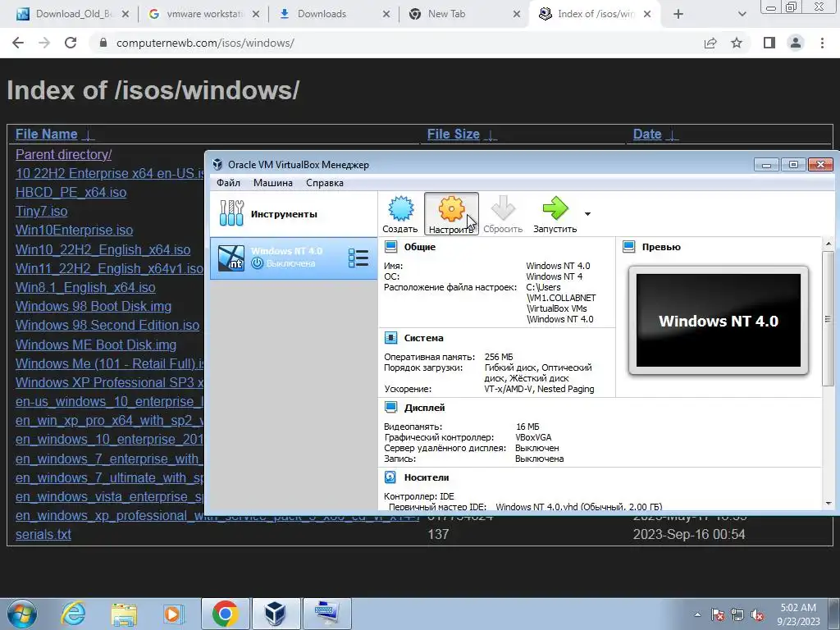The image size is (840, 630).
Task: Click the Windows NT 4.0 preview thumbnail
Action: tap(719, 321)
